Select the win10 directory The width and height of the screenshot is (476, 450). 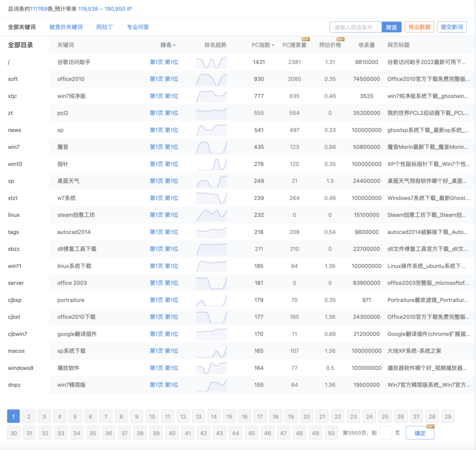tap(15, 164)
